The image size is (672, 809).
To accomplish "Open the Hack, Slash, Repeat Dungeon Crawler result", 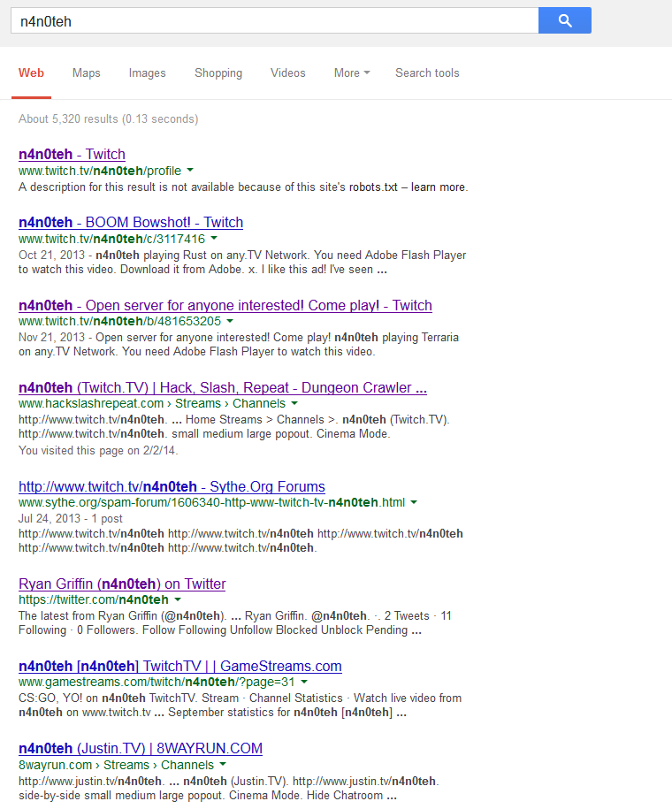I will point(223,387).
